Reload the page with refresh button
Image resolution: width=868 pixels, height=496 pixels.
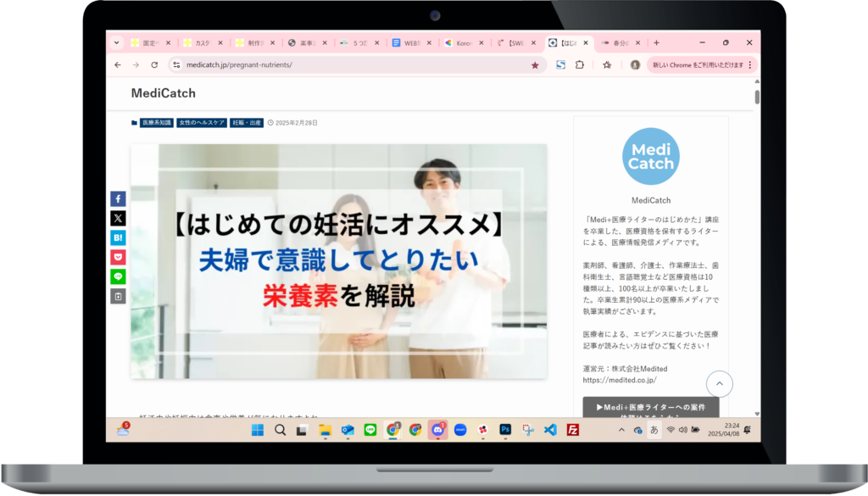pos(154,64)
